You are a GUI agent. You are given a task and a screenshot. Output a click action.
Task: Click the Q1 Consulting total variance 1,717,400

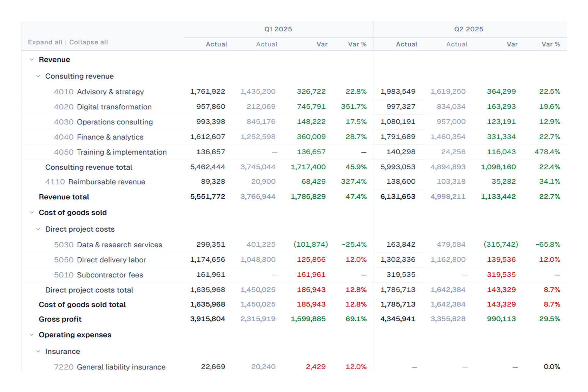point(308,167)
